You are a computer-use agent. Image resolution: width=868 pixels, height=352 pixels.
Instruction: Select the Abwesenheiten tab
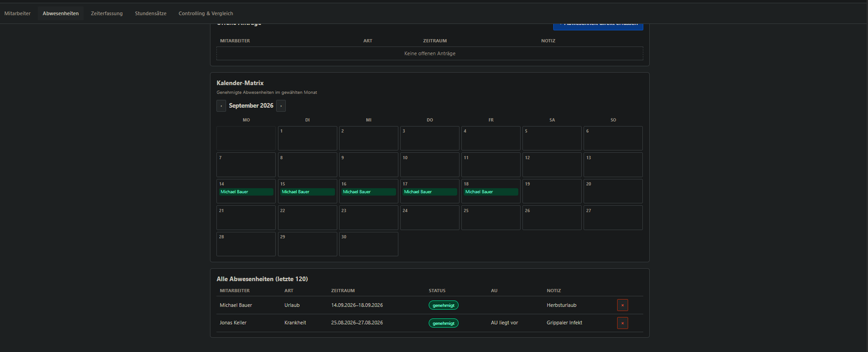coord(61,14)
